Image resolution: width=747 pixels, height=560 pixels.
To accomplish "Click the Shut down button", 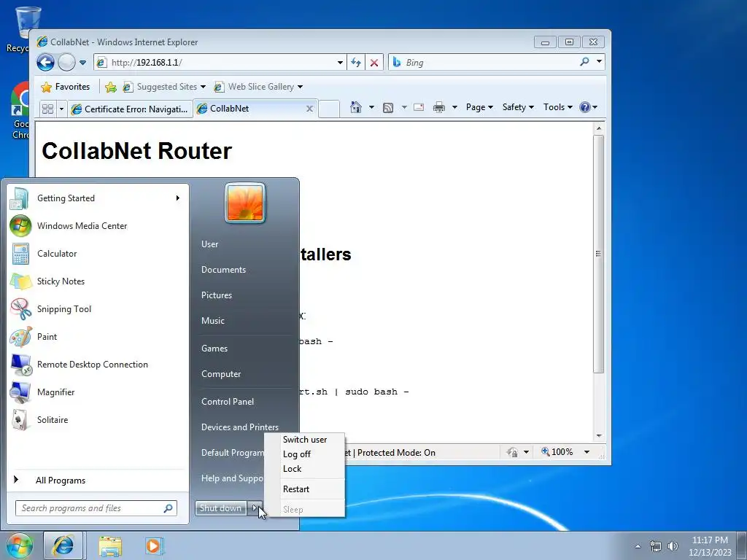I will point(220,508).
